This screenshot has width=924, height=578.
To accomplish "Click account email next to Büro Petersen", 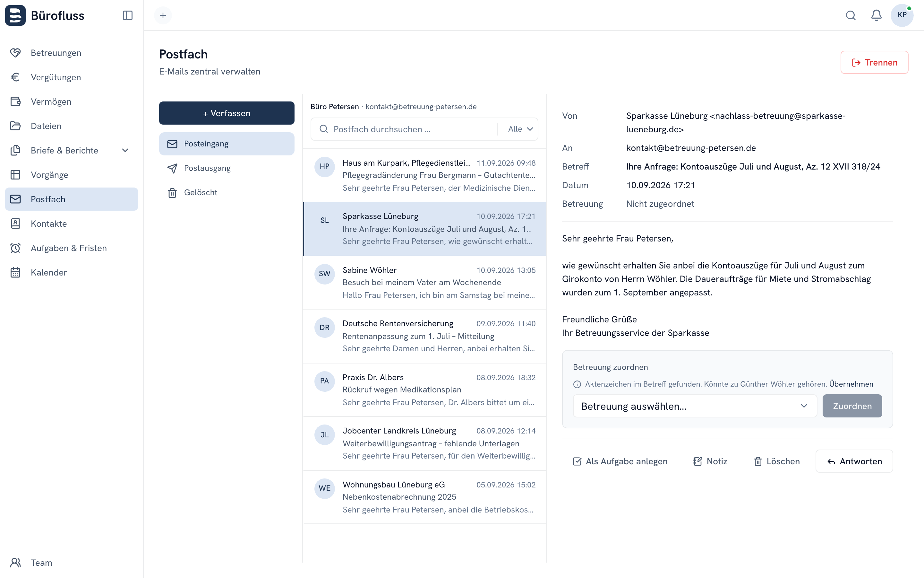I will (421, 107).
